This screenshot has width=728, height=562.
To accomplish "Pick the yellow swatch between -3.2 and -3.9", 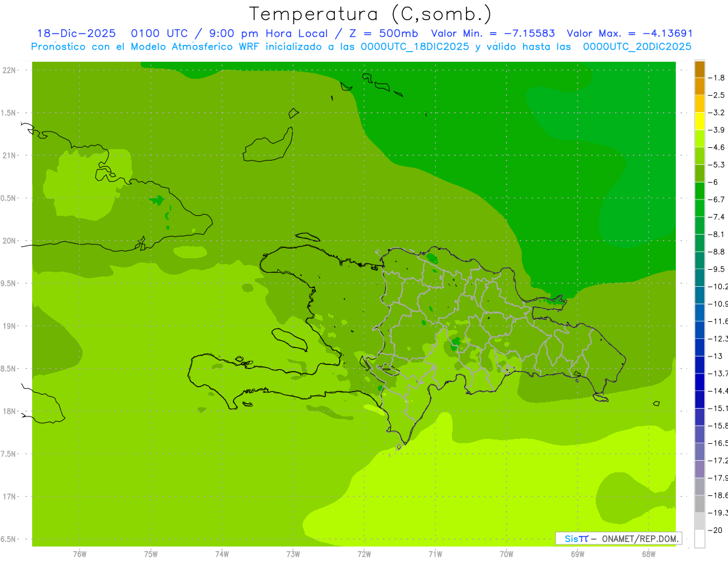I will click(x=699, y=121).
